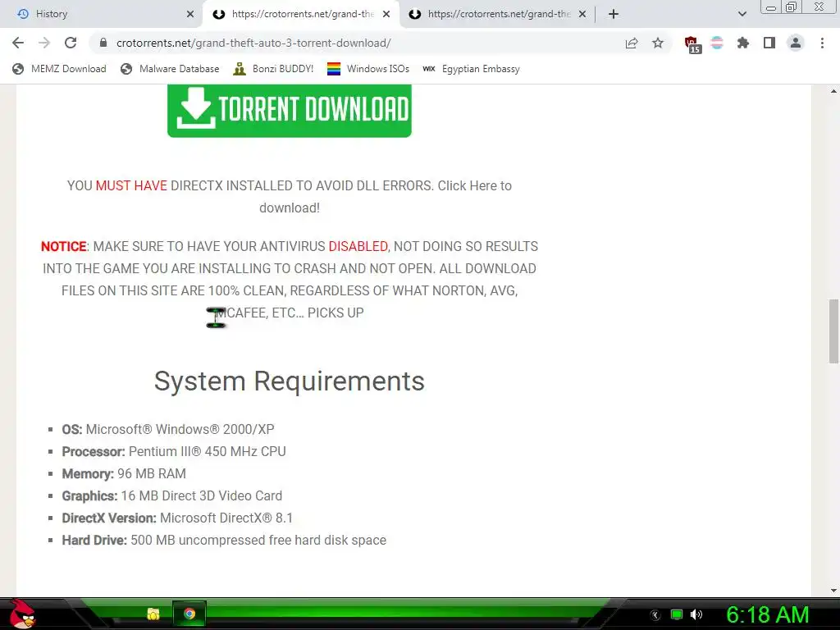Close the active crotorrents tab

tap(386, 14)
